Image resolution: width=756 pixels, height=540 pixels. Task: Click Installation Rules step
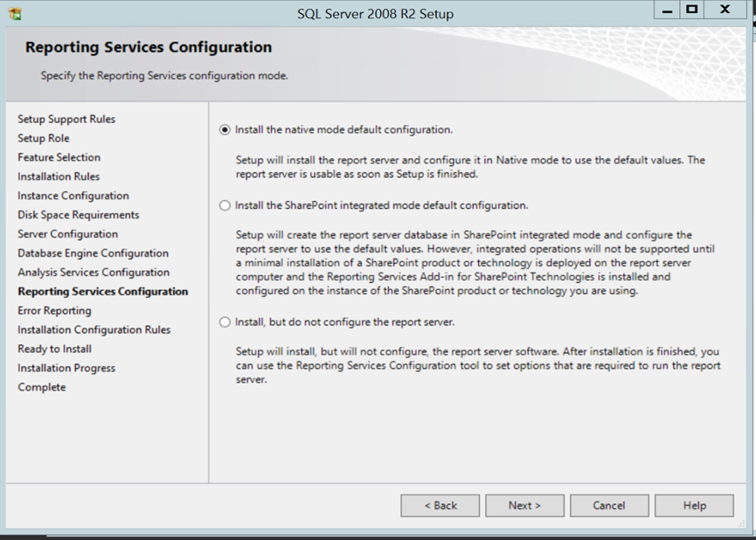pos(59,177)
